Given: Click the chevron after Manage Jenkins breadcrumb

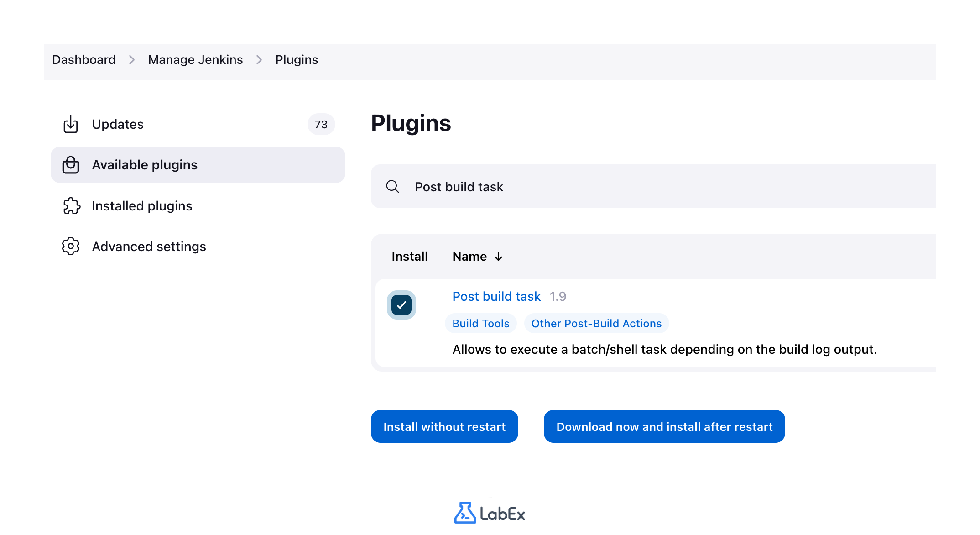Looking at the screenshot, I should pos(259,59).
